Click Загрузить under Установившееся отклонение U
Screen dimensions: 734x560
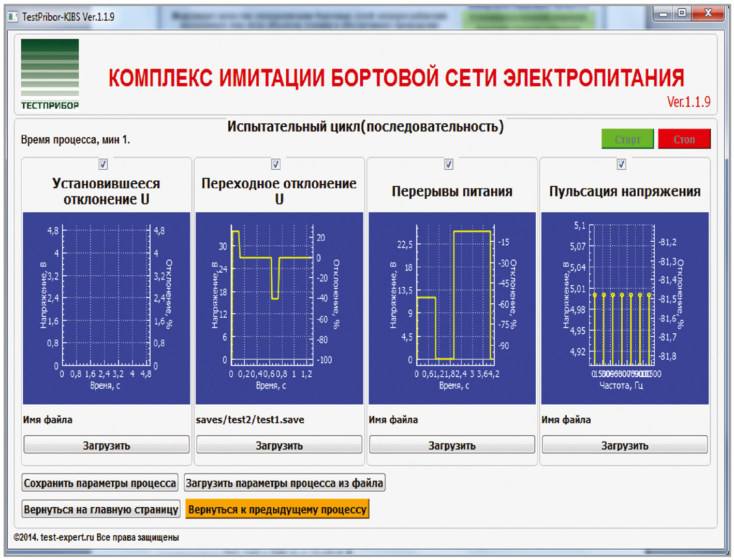coord(107,445)
